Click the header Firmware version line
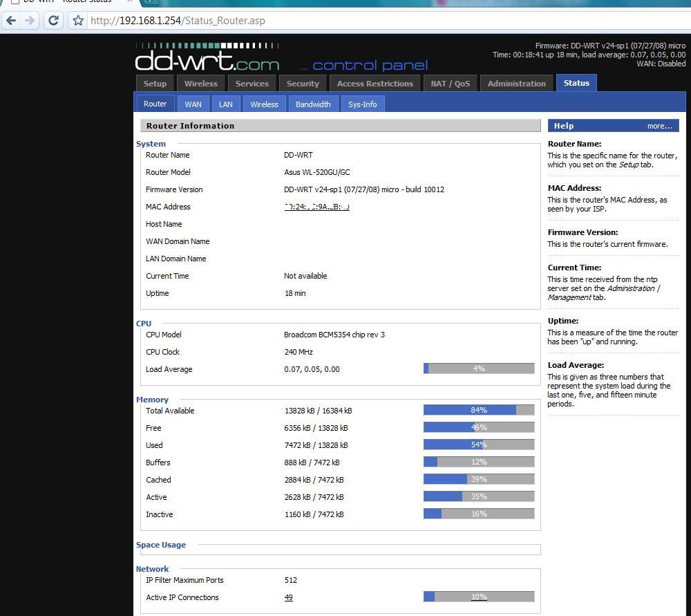 point(610,46)
